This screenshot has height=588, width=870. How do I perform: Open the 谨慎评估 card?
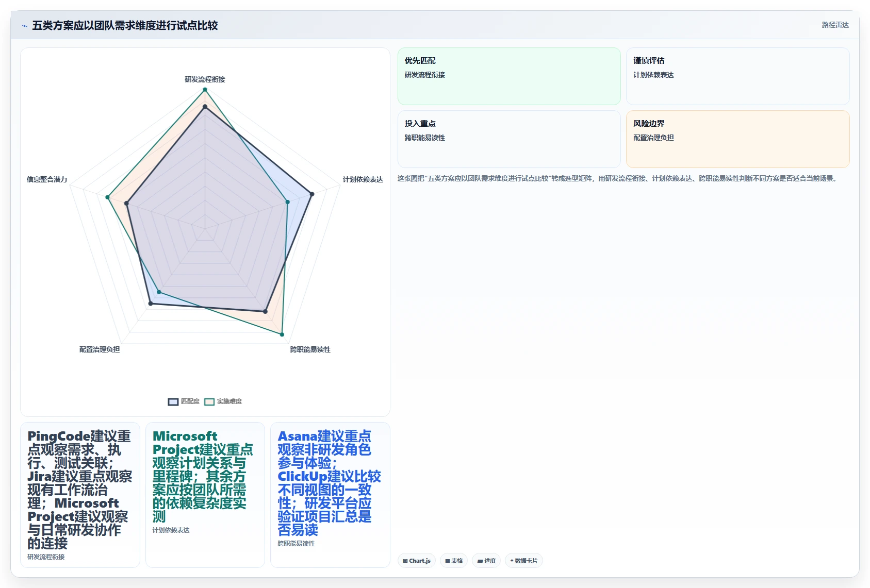(737, 76)
